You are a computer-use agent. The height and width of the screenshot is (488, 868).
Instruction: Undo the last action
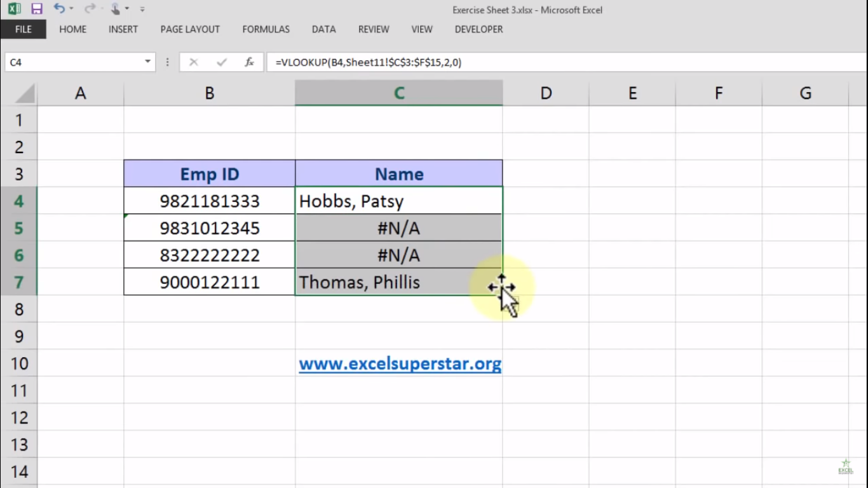pyautogui.click(x=59, y=9)
